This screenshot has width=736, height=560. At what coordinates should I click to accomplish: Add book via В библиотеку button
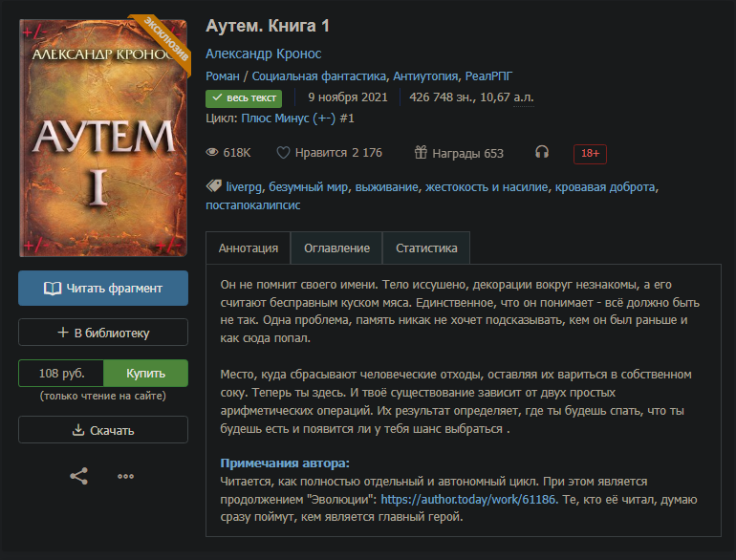103,333
